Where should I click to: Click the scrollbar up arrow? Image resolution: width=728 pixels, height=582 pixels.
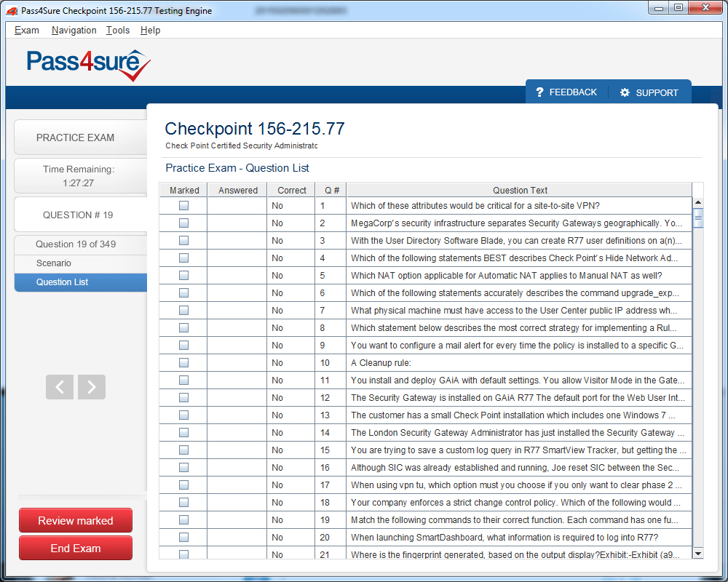tap(698, 203)
